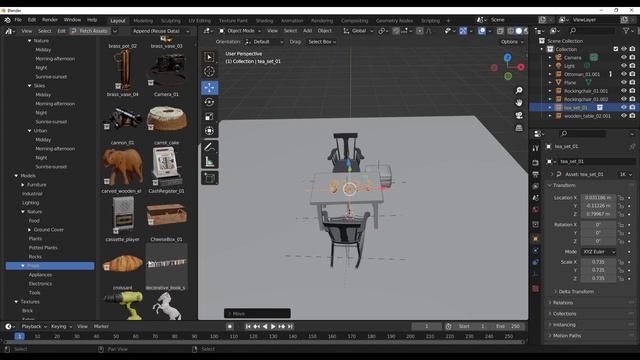This screenshot has width=640, height=360.
Task: Lock the Location X value
Action: [x=621, y=198]
